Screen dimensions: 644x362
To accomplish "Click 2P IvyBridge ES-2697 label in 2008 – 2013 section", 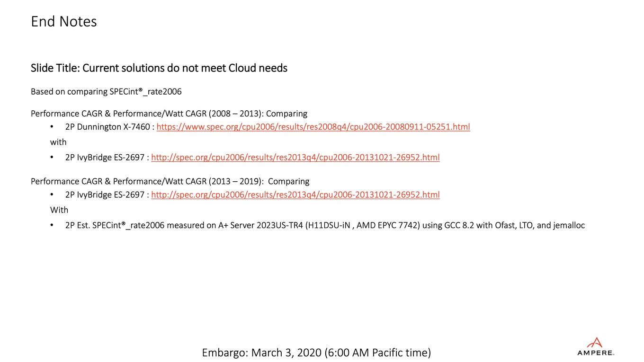I will 105,157.
